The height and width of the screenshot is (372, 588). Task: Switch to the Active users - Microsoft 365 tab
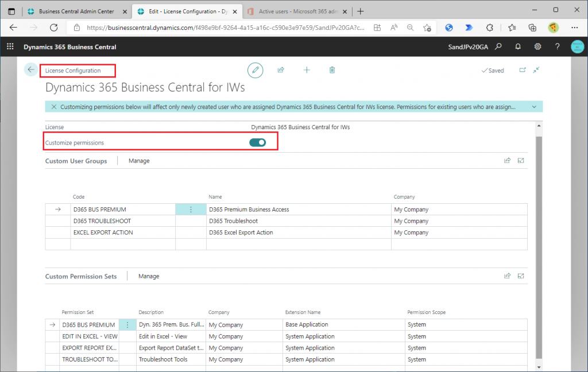tap(298, 11)
